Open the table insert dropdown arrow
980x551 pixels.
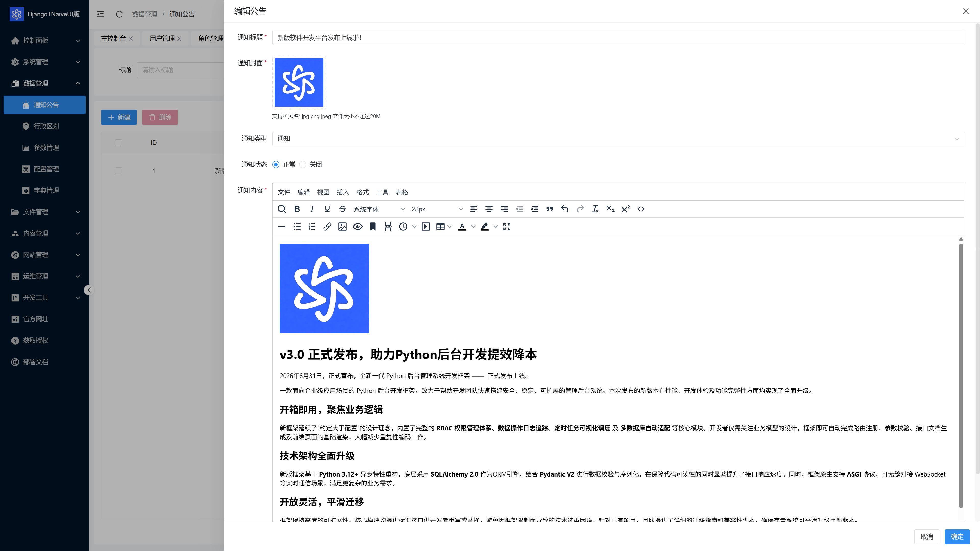coord(449,227)
